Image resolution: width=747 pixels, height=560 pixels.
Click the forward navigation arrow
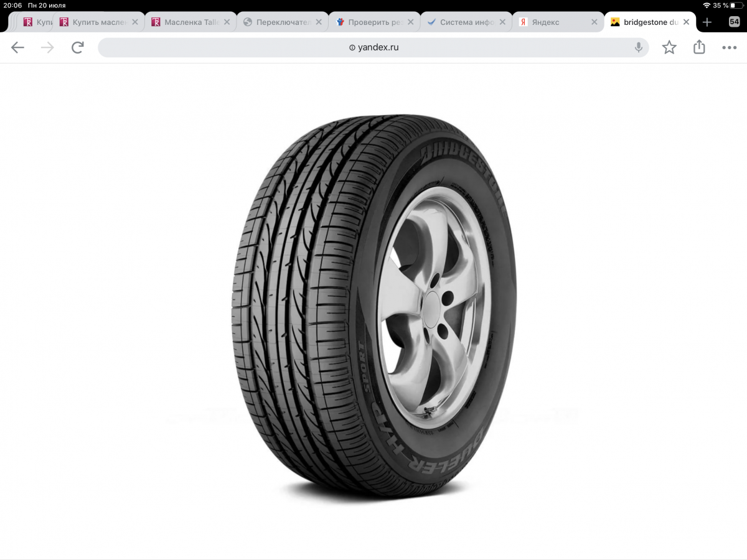click(47, 47)
